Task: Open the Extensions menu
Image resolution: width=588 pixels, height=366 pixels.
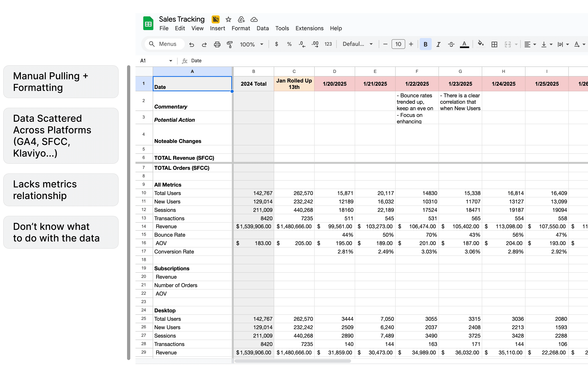Action: pyautogui.click(x=309, y=28)
